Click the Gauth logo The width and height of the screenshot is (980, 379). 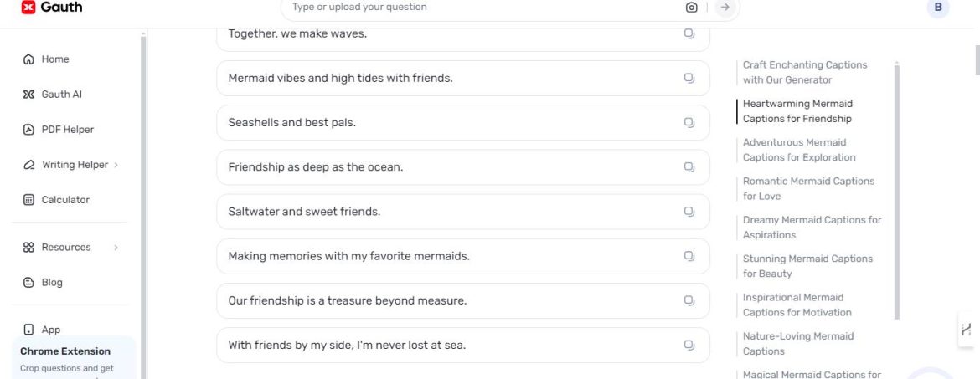[51, 8]
